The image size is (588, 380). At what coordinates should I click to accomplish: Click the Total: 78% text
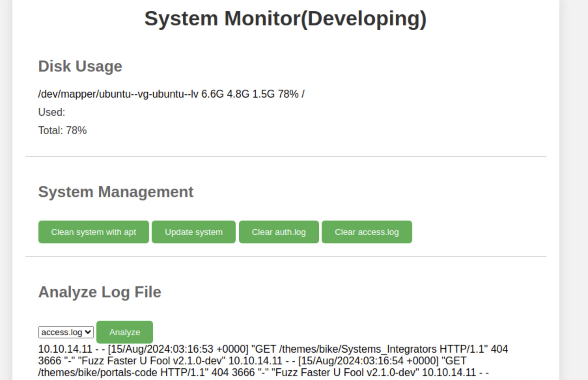63,130
